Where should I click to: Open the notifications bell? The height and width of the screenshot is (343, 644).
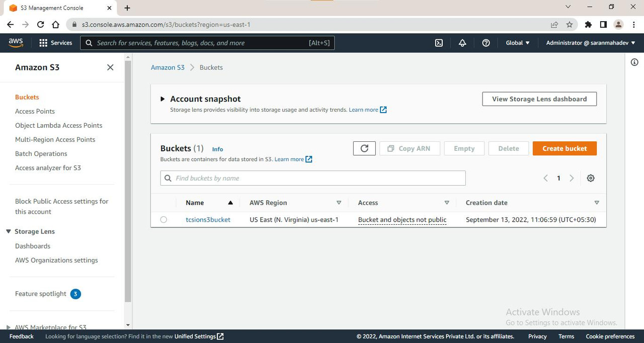(462, 43)
